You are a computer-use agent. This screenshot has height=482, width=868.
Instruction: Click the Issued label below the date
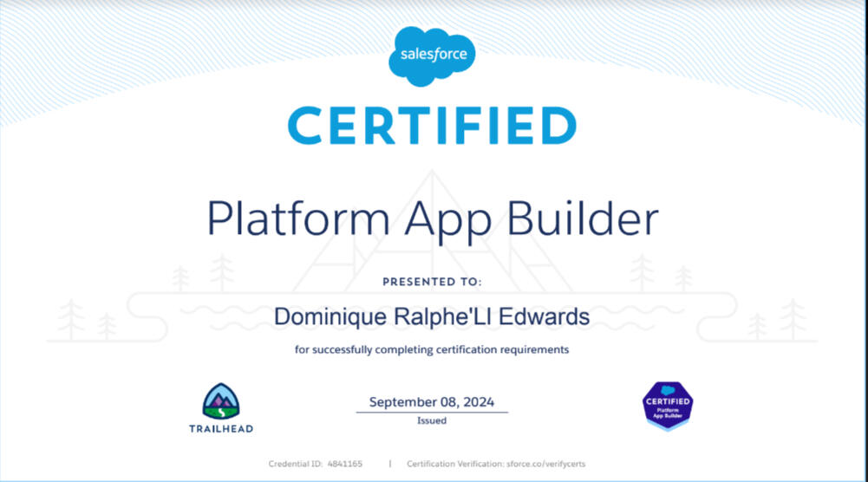[x=431, y=420]
